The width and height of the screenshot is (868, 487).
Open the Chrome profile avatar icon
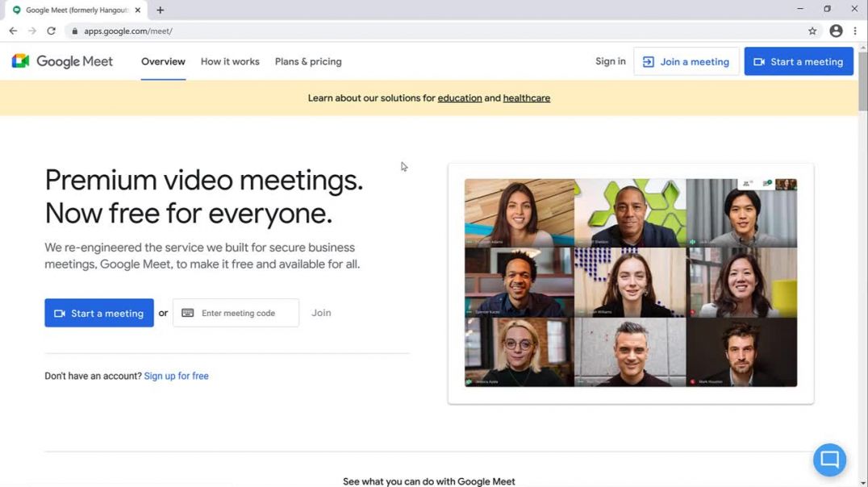click(836, 31)
